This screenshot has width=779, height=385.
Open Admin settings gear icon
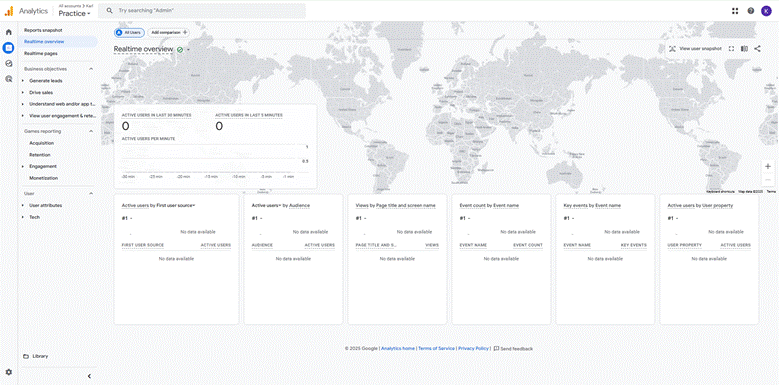point(8,372)
